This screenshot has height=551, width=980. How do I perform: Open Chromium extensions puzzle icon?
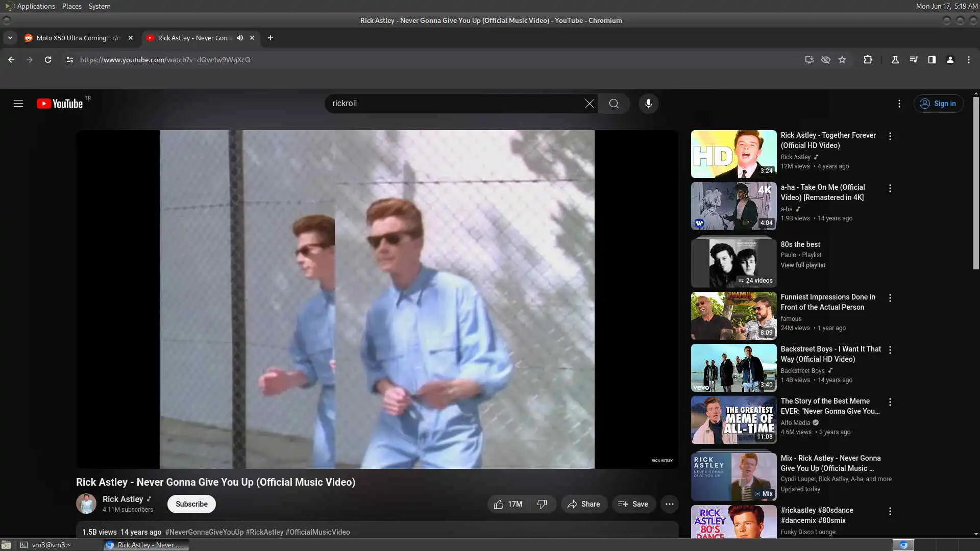(x=868, y=60)
